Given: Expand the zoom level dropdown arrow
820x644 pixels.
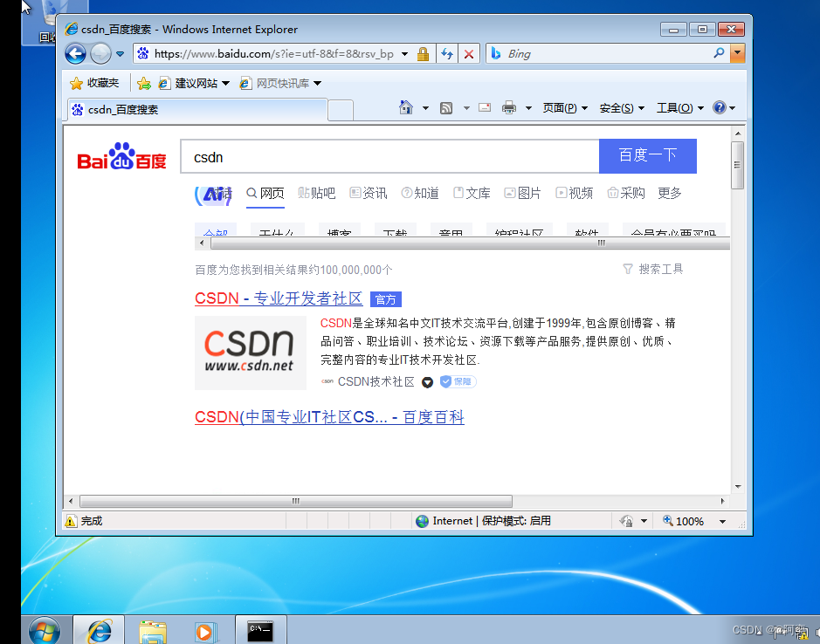Looking at the screenshot, I should pos(723,521).
